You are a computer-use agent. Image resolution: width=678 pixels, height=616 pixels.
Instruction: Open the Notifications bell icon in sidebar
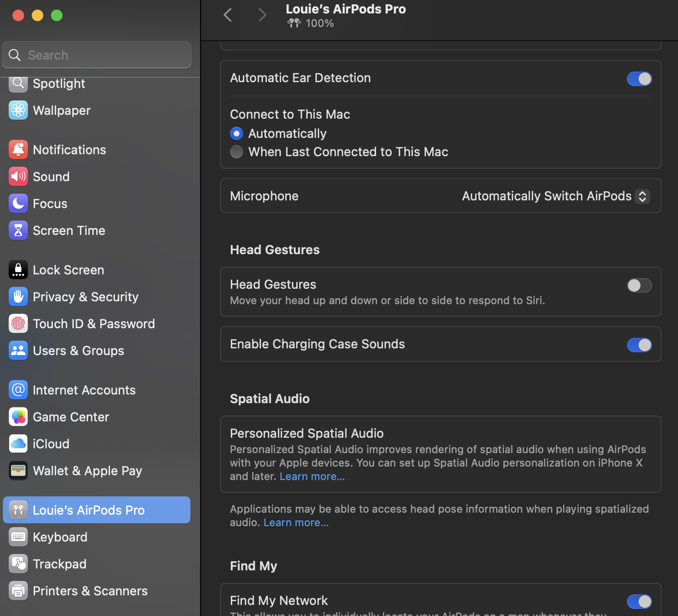pyautogui.click(x=18, y=150)
